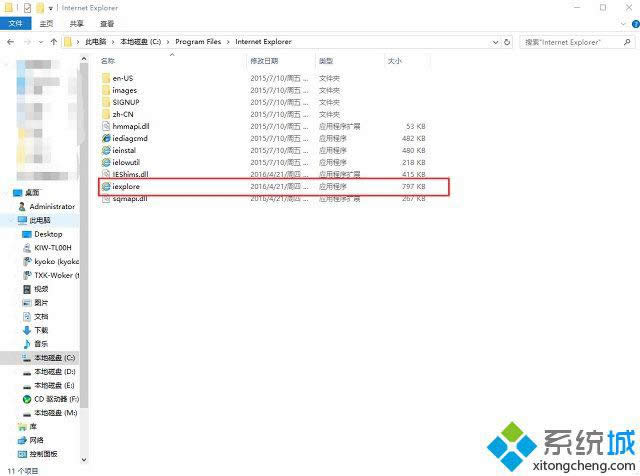The image size is (640, 476).
Task: Go back with the left arrow button
Action: click(11, 42)
